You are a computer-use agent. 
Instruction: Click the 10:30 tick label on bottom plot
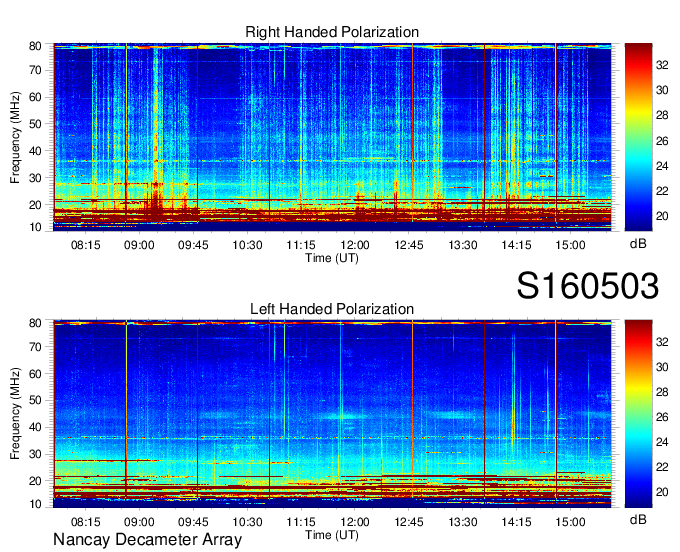coord(247,522)
